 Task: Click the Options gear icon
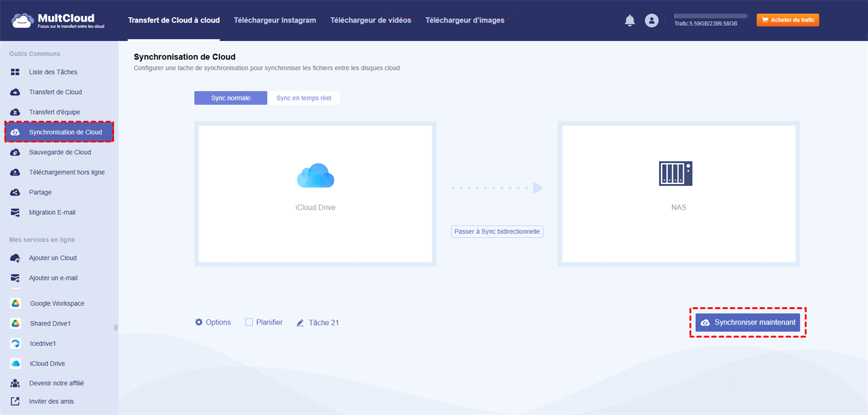click(199, 322)
